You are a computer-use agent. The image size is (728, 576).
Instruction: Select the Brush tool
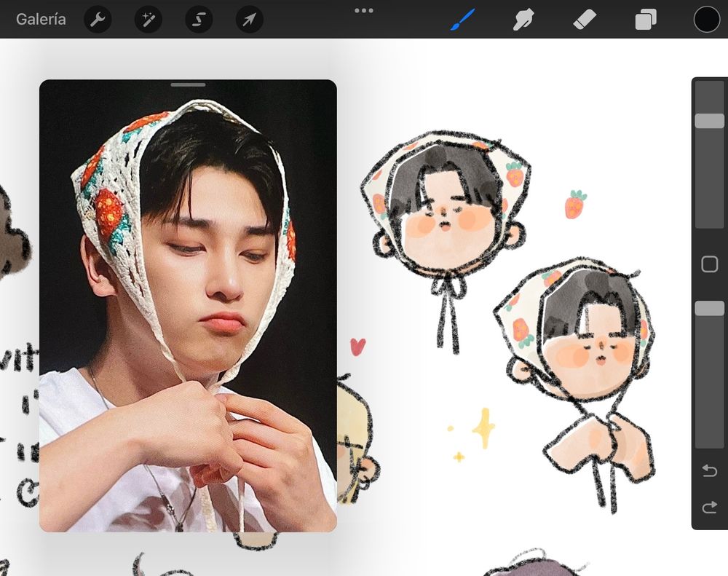[x=462, y=20]
